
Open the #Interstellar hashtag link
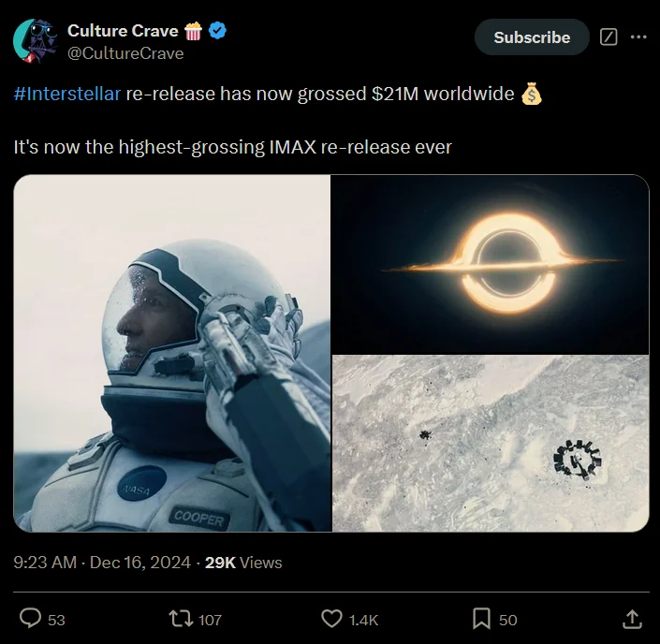coord(66,94)
